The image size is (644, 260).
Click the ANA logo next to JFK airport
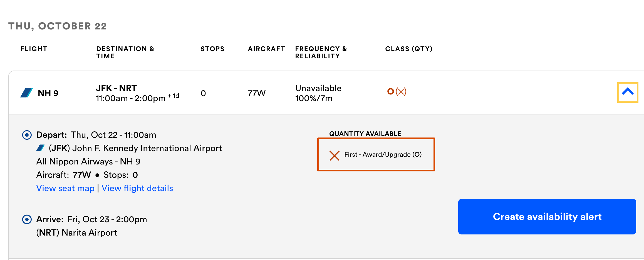(41, 148)
